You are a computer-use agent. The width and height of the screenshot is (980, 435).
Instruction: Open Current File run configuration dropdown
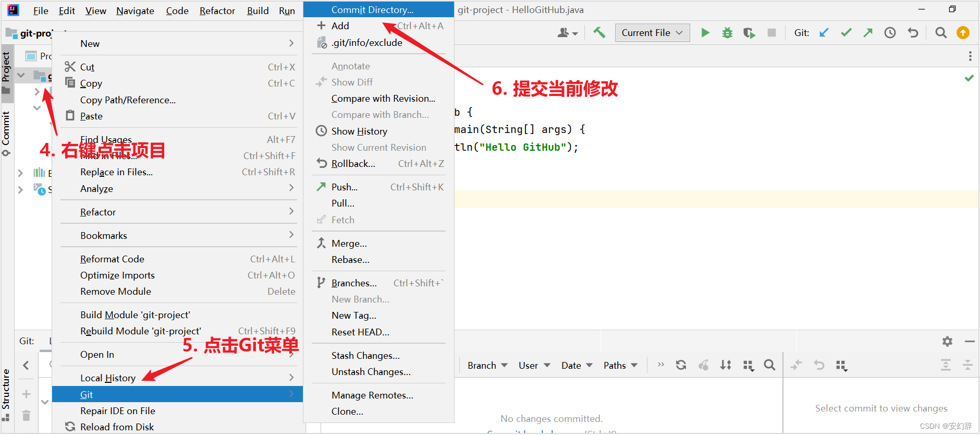pos(652,33)
